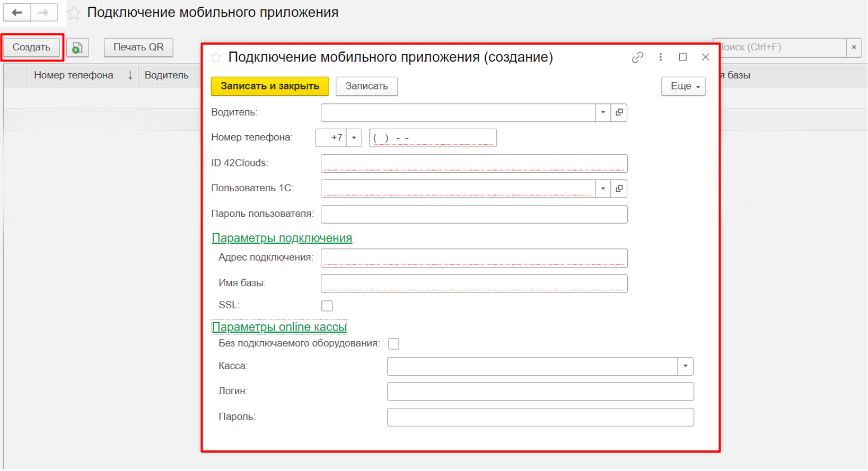Image resolution: width=868 pixels, height=471 pixels.
Task: Focus the Логин field
Action: pyautogui.click(x=540, y=392)
